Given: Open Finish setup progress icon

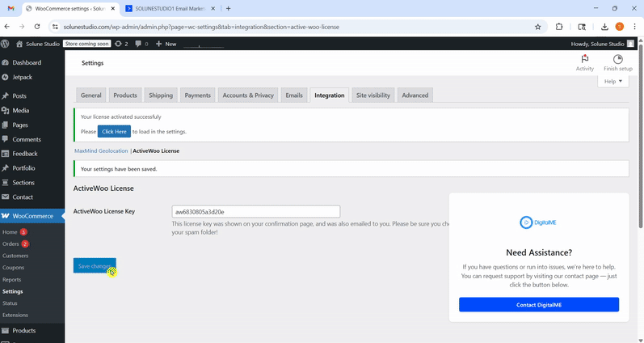Looking at the screenshot, I should 617,63.
